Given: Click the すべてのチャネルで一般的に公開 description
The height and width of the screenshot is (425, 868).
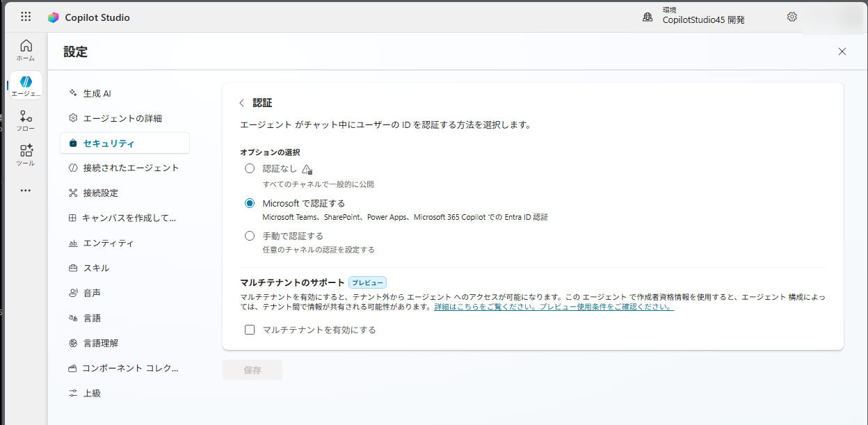Looking at the screenshot, I should pos(318,184).
